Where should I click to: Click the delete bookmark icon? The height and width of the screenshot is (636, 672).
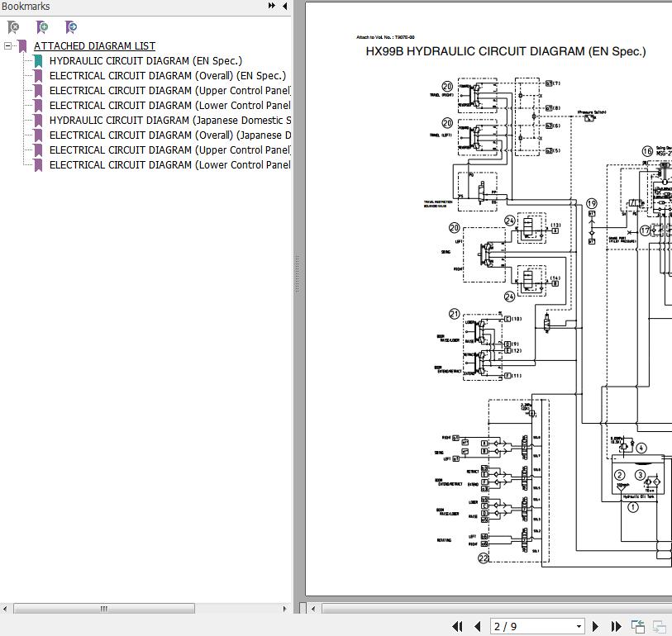point(13,27)
